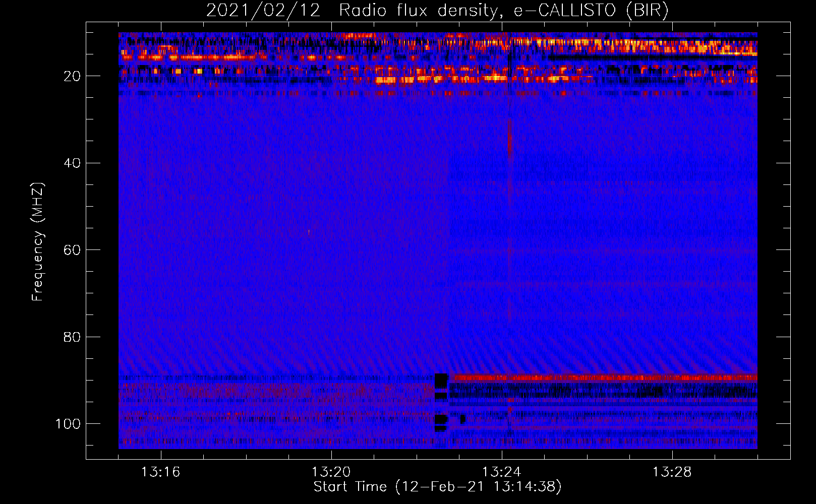This screenshot has height=504, width=816.
Task: Click the 'Start Time (12-Feb-21 13:14:38)' label
Action: point(437,487)
